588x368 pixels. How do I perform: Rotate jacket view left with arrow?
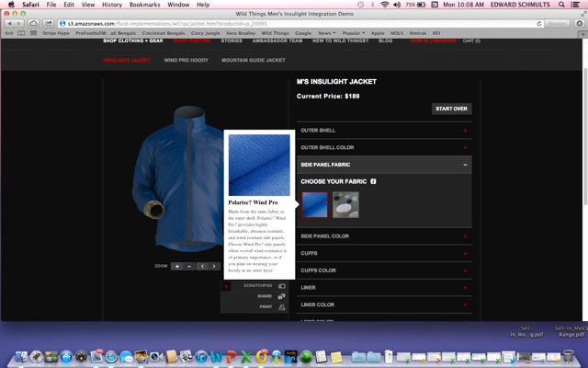click(x=202, y=266)
